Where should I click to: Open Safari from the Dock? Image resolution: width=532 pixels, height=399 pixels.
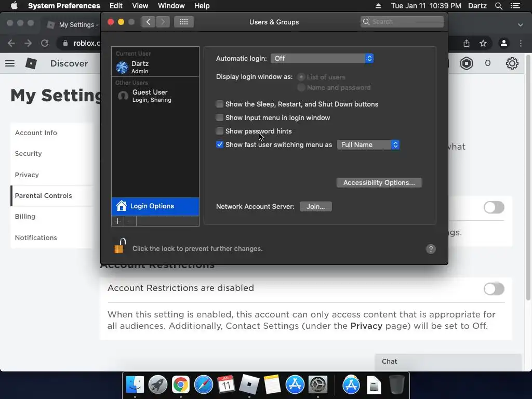[x=203, y=385]
